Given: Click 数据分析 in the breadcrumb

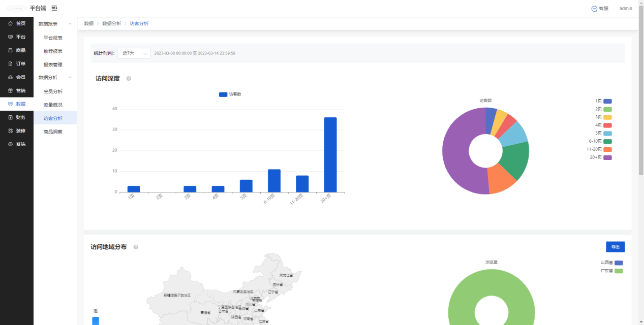Looking at the screenshot, I should pyautogui.click(x=112, y=23).
